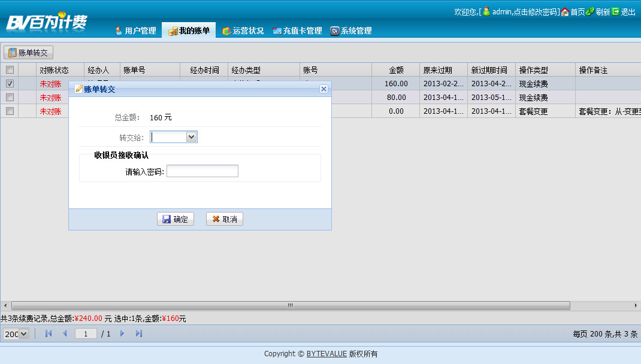The width and height of the screenshot is (641, 364).
Task: Toggle the select-all checkbox in table header
Action: [10, 70]
